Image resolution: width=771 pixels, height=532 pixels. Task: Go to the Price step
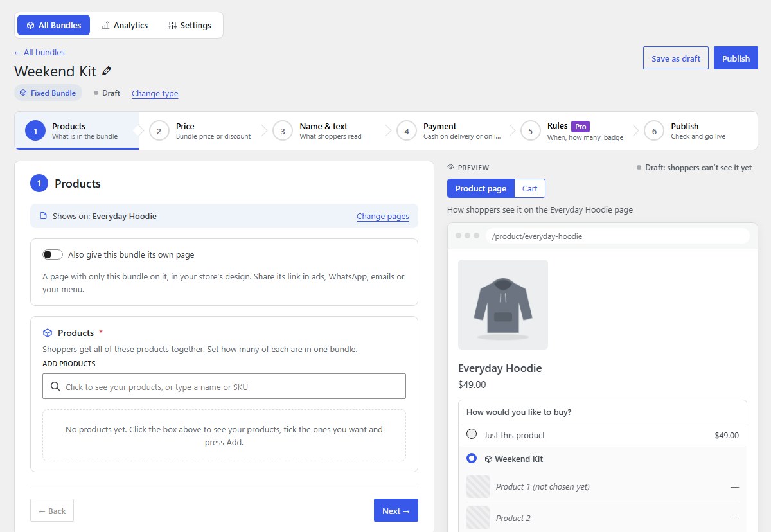[200, 131]
